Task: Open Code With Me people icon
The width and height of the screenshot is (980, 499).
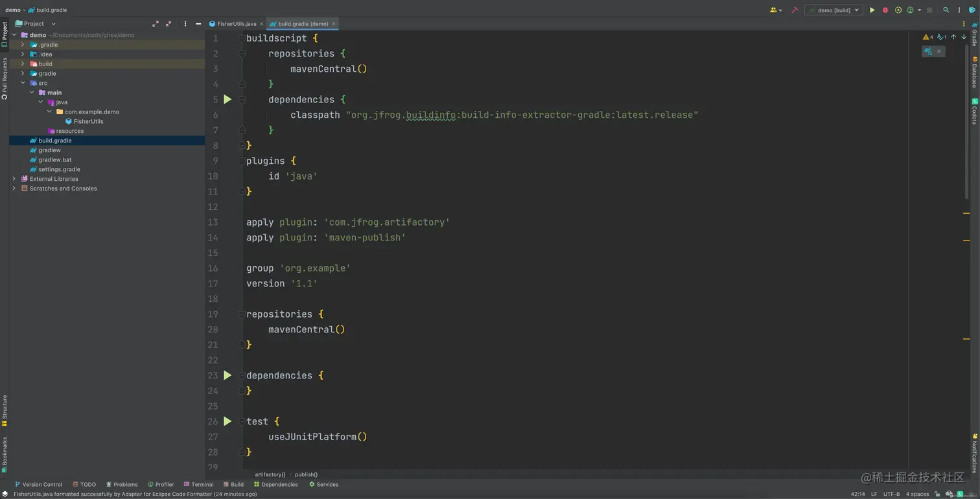Action: (773, 10)
